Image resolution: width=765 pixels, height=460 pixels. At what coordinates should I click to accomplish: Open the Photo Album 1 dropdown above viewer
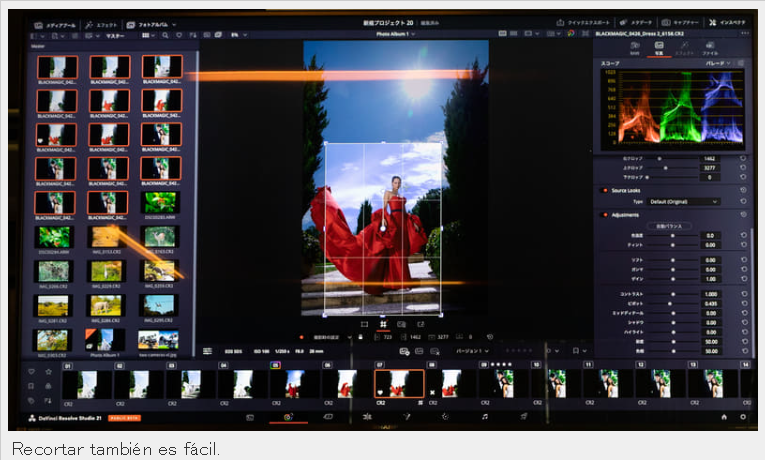click(396, 34)
